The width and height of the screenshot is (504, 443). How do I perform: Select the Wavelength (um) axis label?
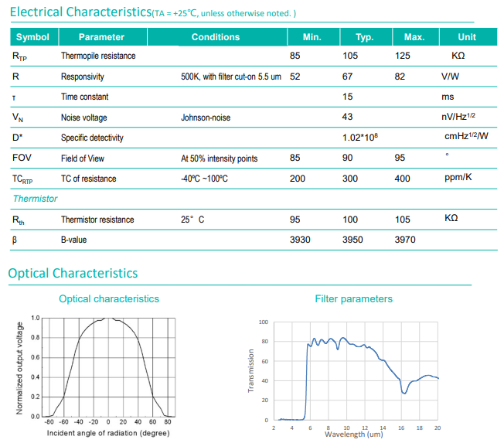(353, 434)
